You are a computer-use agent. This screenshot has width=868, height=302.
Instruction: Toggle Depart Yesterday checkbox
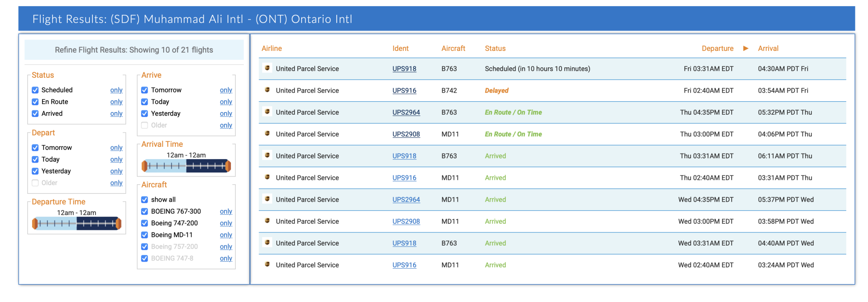35,171
